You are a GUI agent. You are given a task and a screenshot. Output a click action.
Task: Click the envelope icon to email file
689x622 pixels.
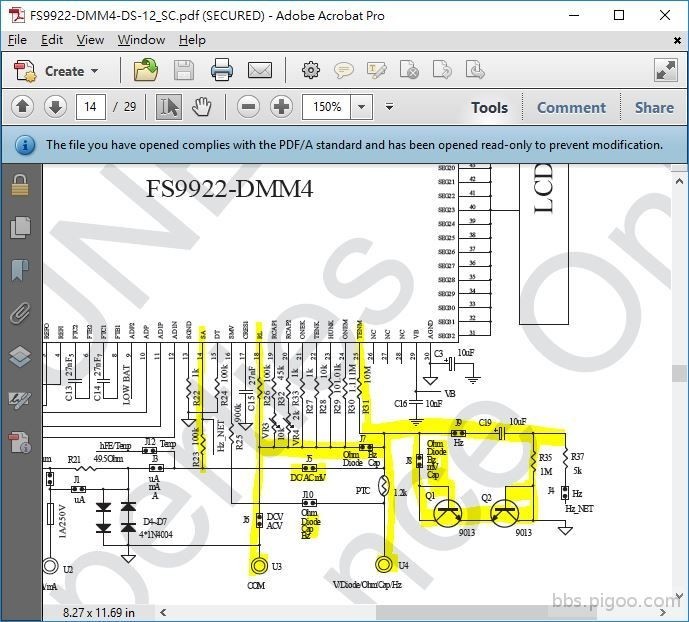click(x=260, y=70)
